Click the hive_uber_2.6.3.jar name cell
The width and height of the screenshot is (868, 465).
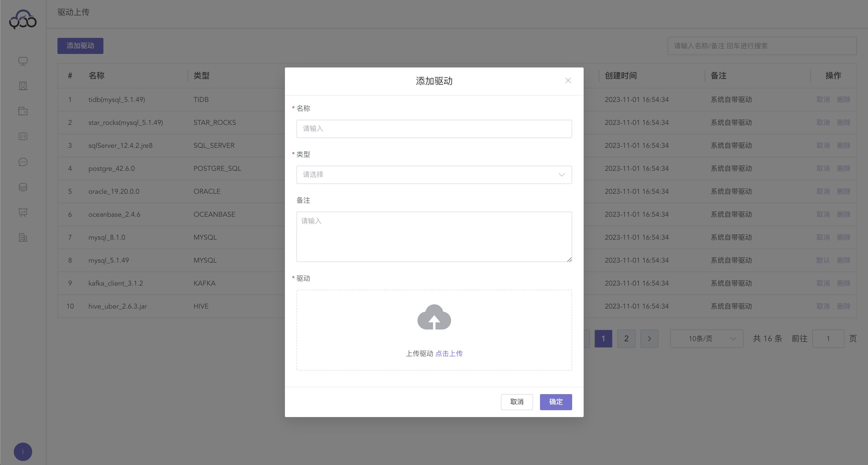[x=117, y=306]
